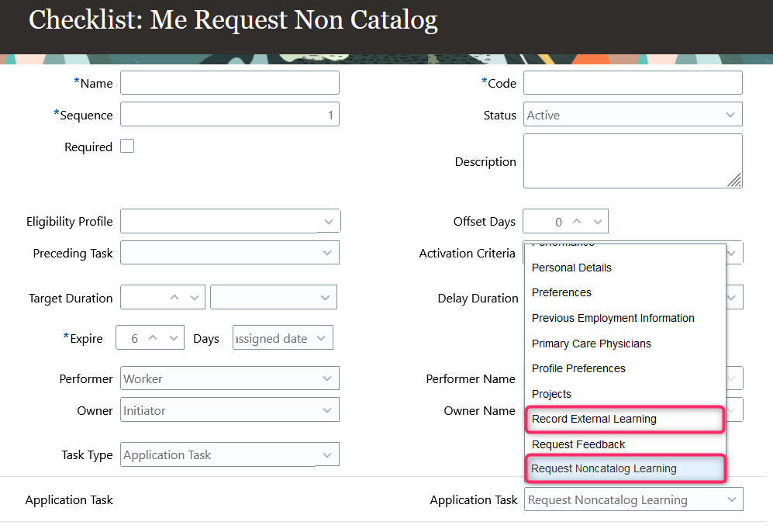
Task: Choose Personal Details in the Activation Criteria list
Action: [x=571, y=268]
